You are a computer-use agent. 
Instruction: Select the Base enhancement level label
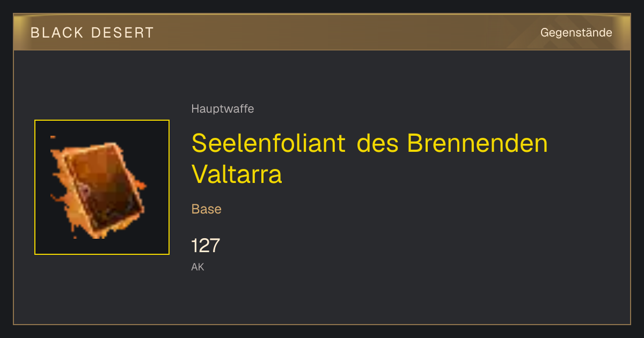click(x=207, y=209)
